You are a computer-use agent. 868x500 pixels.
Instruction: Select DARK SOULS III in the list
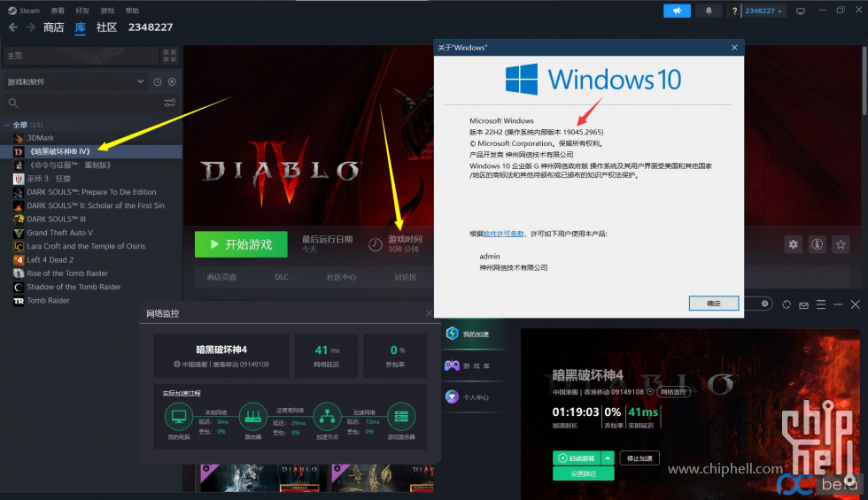[x=91, y=219]
